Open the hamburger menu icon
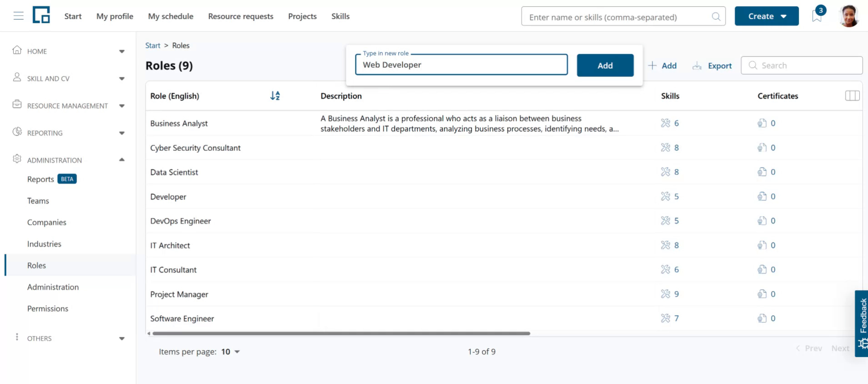 [19, 16]
